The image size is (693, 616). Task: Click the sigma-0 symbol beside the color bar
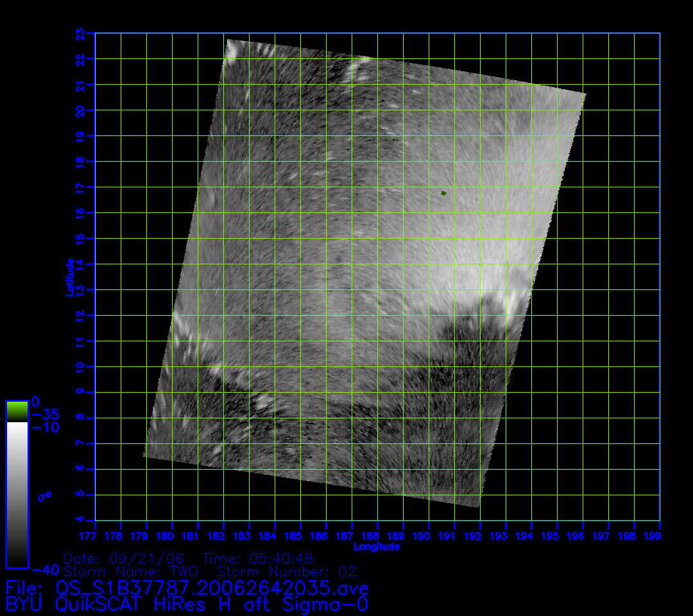click(44, 496)
